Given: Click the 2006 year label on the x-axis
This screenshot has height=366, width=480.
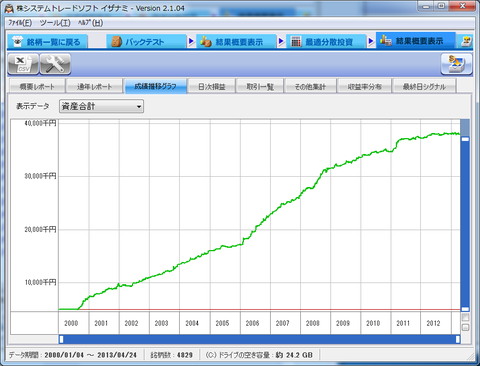Looking at the screenshot, I should click(252, 323).
